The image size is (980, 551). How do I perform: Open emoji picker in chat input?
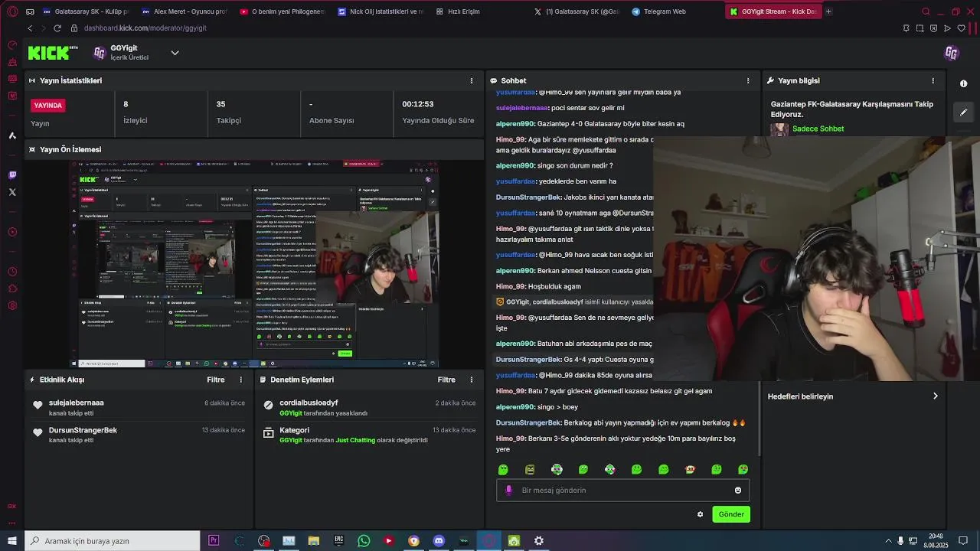[738, 491]
